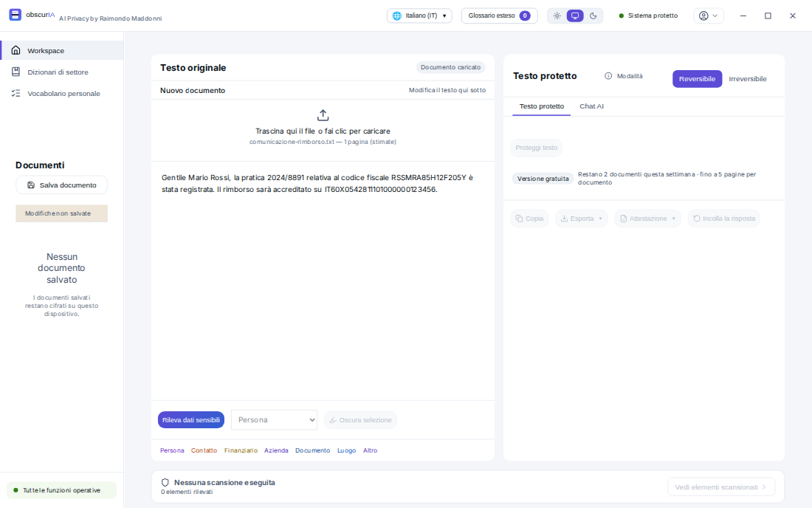Switch to light theme sun icon
The image size is (812, 508).
[557, 16]
